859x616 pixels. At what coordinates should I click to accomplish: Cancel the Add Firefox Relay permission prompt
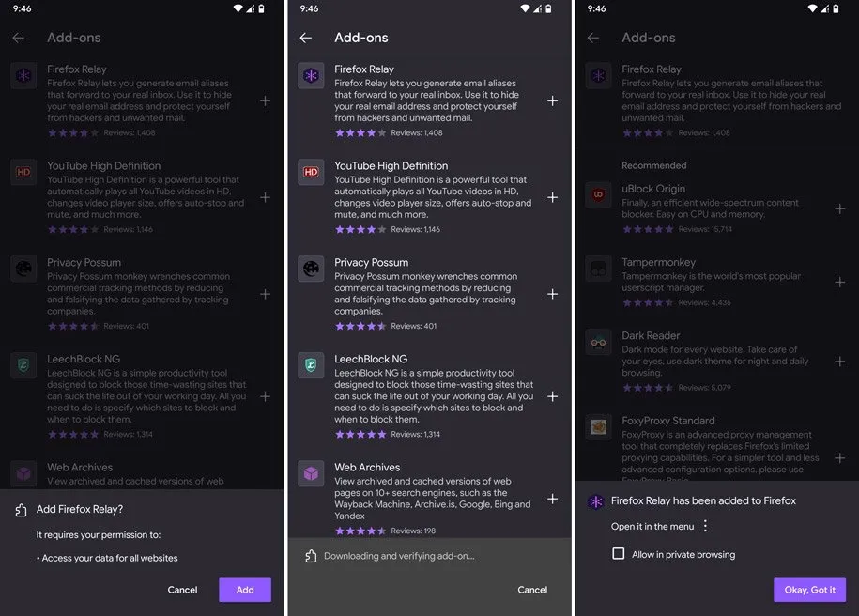(182, 590)
